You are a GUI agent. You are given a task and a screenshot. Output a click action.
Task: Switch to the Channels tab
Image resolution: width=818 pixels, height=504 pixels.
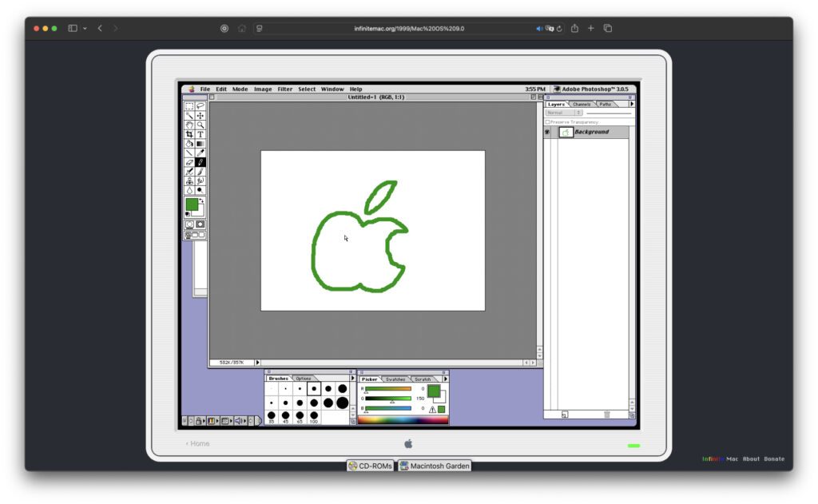pos(582,105)
